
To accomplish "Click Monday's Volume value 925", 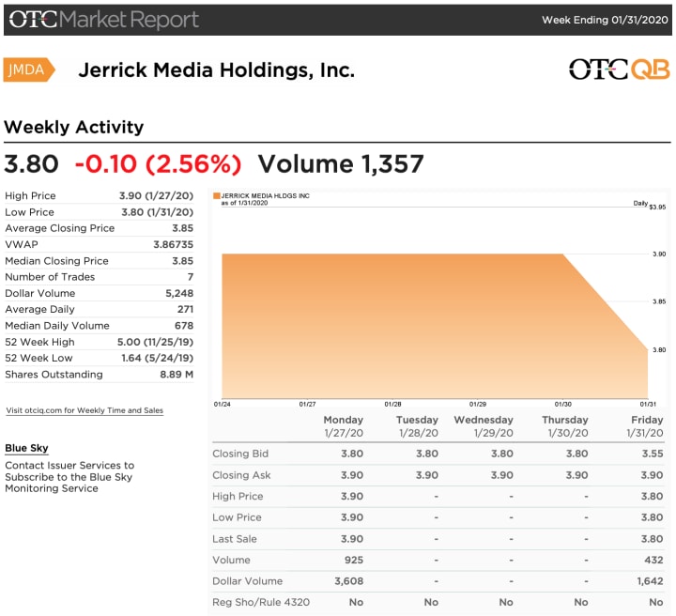I will 354,560.
